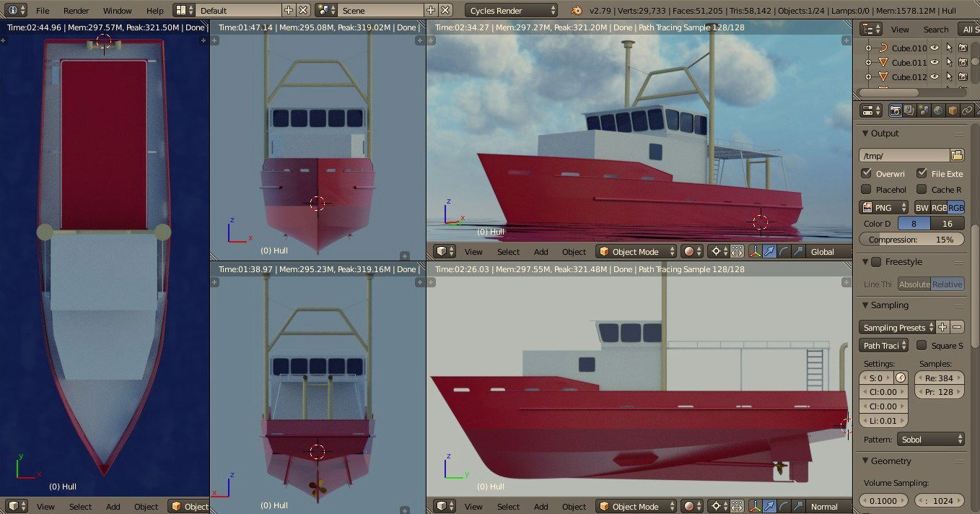
Task: Open the World properties tab icon
Action: click(937, 110)
